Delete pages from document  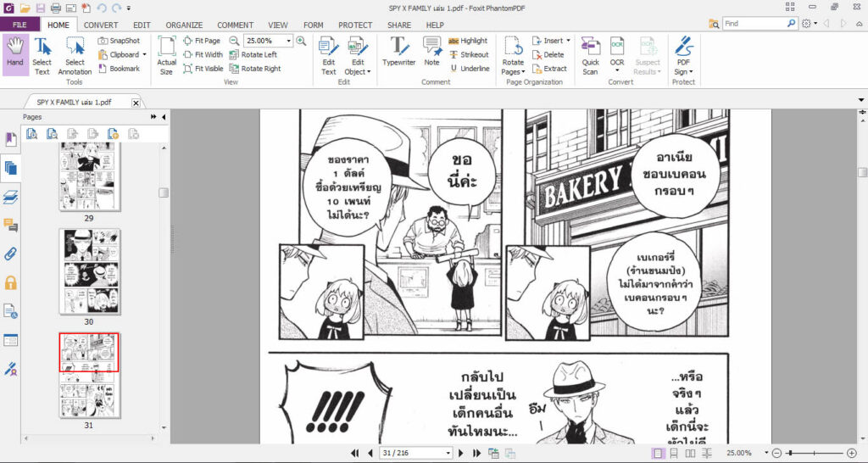click(548, 54)
